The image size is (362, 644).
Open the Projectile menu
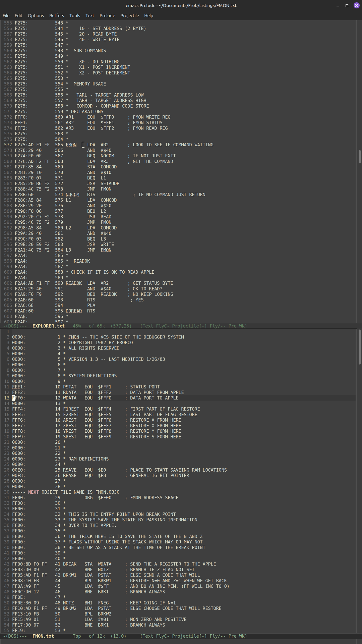point(129,15)
